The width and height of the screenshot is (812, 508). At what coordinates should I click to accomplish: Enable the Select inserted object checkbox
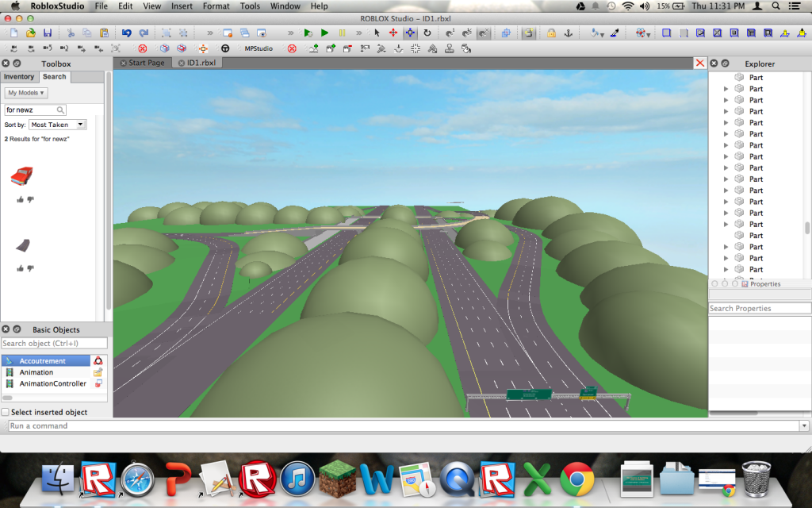(x=6, y=412)
